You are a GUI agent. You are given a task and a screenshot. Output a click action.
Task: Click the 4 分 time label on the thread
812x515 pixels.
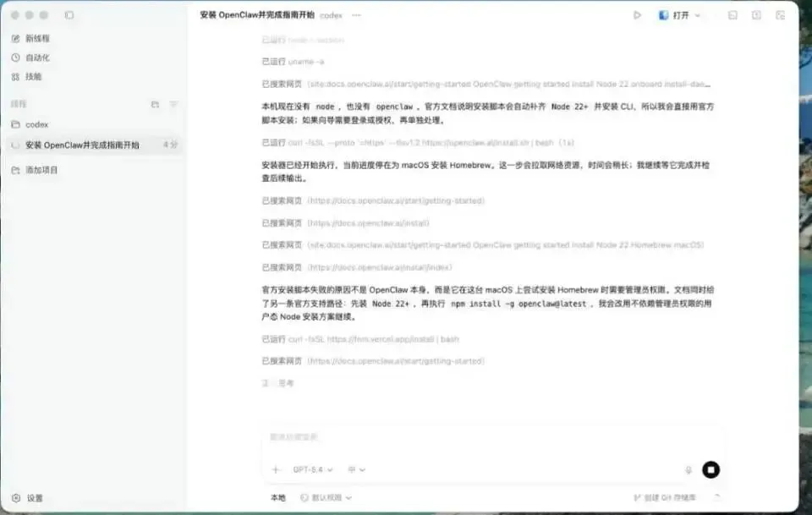(x=170, y=145)
